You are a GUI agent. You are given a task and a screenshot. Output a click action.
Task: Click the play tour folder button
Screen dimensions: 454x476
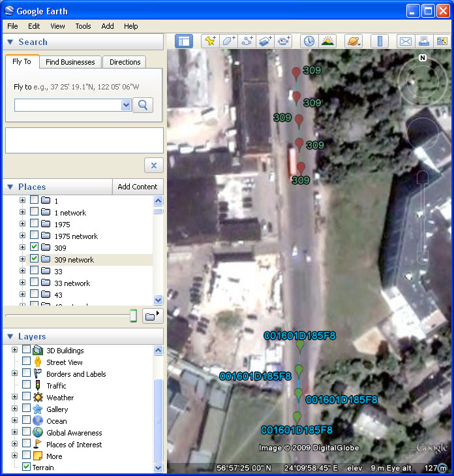(153, 316)
